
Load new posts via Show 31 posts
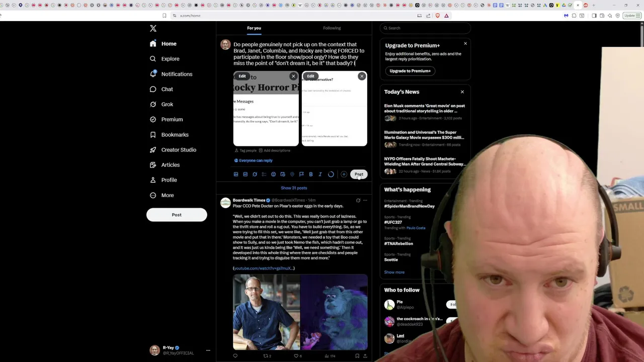[294, 188]
